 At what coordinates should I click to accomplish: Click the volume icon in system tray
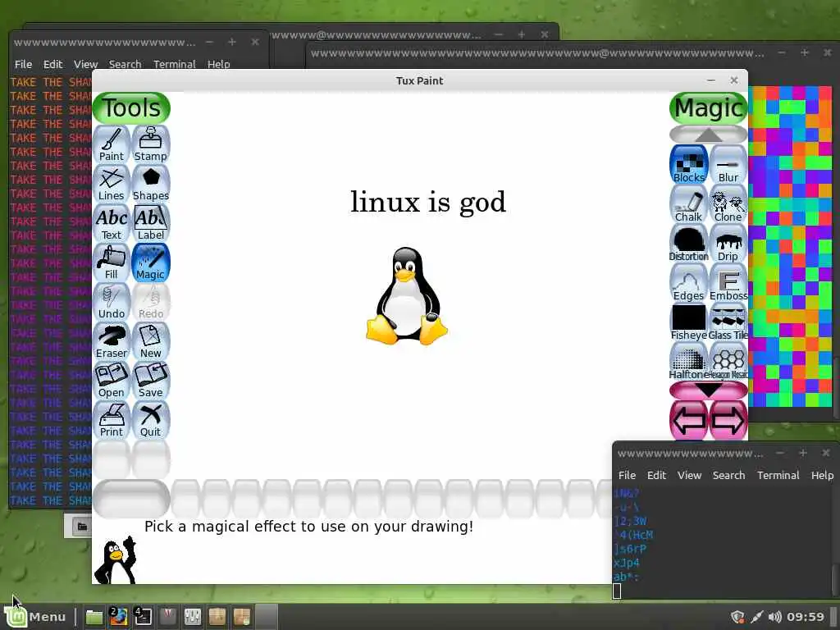[774, 617]
